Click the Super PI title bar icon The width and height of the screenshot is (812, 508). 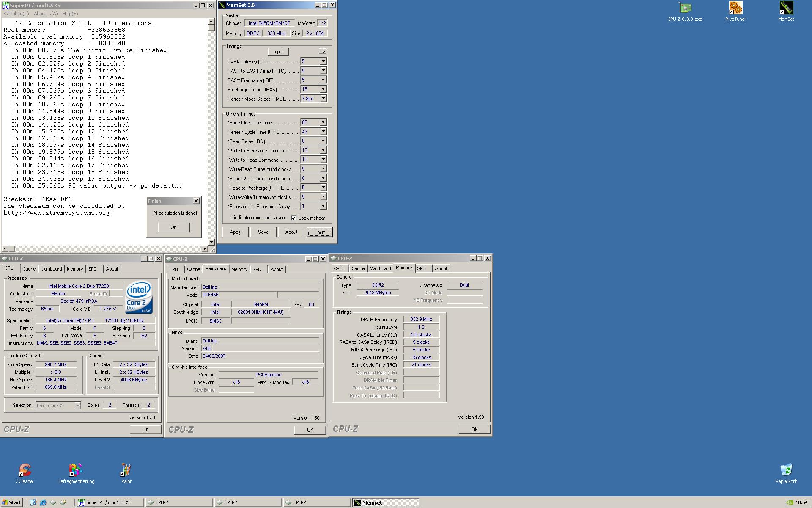pos(5,6)
